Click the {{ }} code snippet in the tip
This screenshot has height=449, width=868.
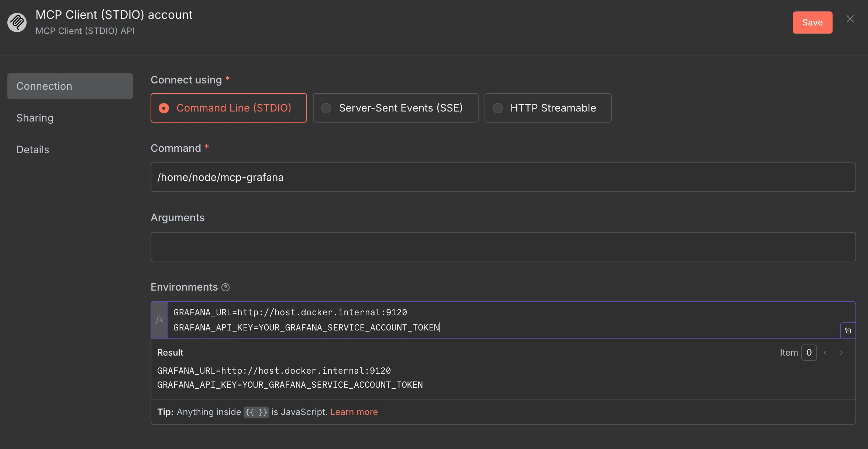coord(256,412)
